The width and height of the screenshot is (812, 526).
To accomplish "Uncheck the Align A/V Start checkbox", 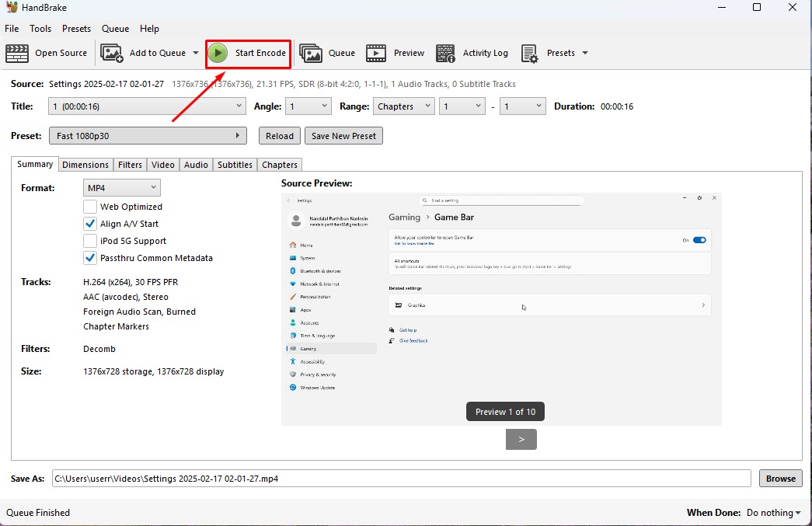I will pyautogui.click(x=89, y=224).
